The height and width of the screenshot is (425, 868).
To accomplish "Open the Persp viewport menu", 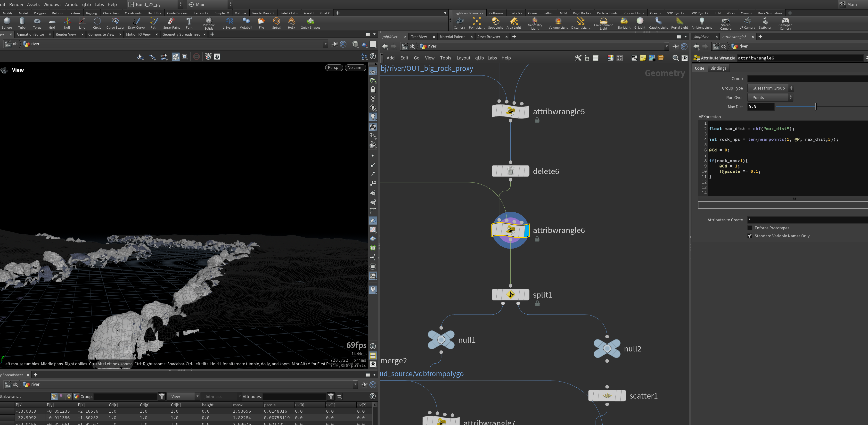I will pos(334,68).
